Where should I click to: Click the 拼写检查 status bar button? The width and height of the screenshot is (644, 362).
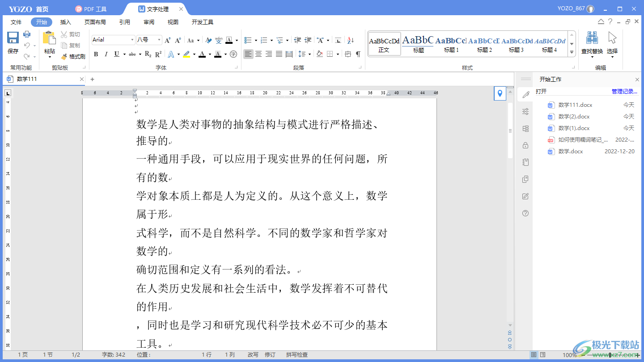pos(297,355)
